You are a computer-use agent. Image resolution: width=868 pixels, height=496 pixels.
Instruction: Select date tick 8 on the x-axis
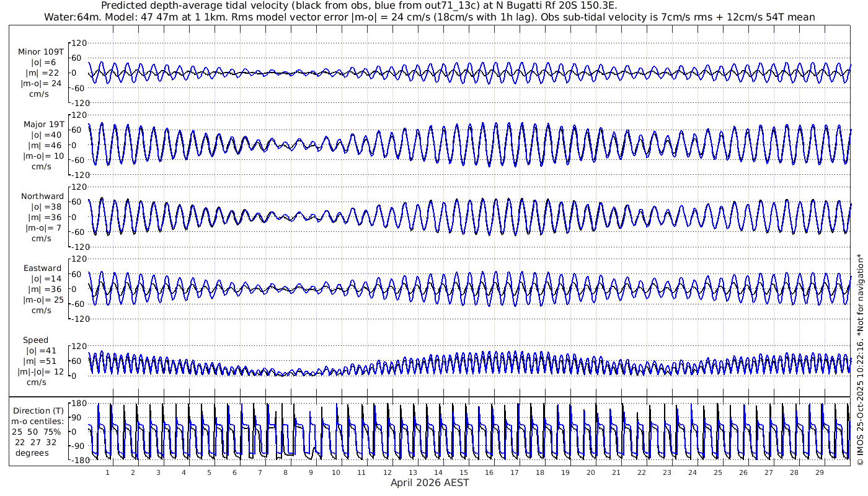(x=285, y=472)
